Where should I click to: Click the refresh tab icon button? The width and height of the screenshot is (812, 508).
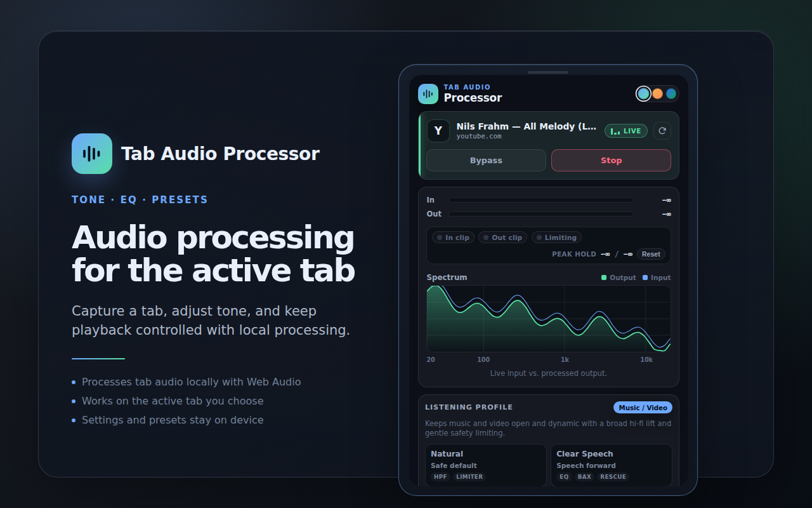pyautogui.click(x=662, y=131)
